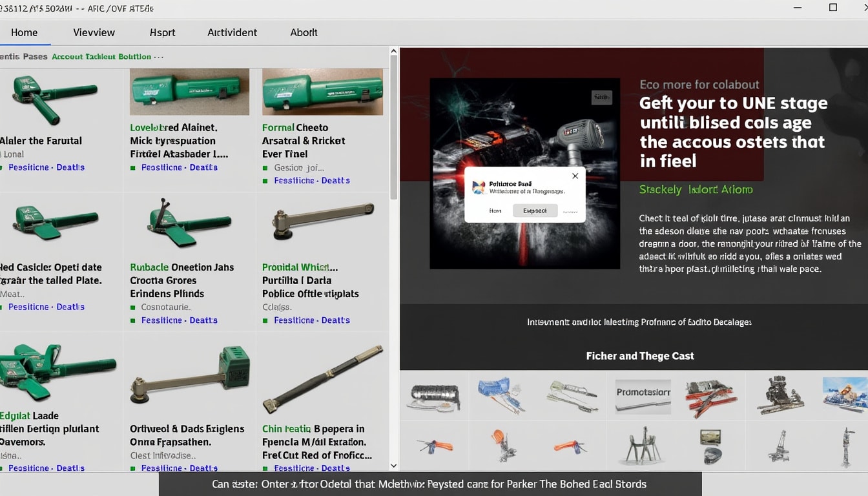Select the garden shears thumbnail

pyautogui.click(x=572, y=396)
